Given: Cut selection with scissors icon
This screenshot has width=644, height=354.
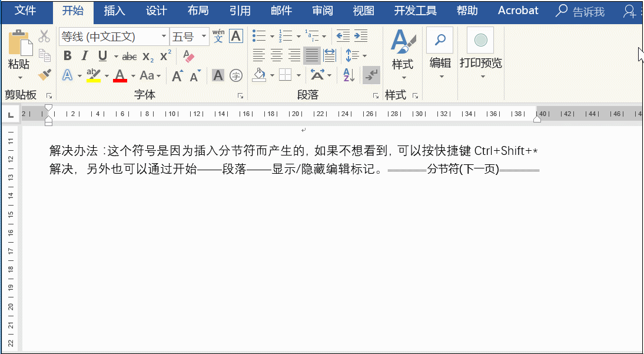Looking at the screenshot, I should [x=44, y=36].
